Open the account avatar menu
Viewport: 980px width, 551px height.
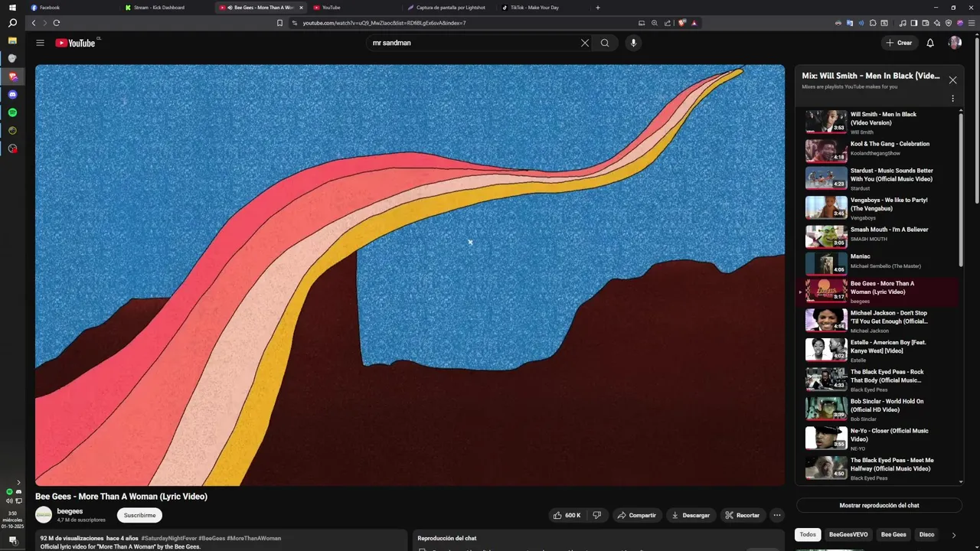pos(955,43)
